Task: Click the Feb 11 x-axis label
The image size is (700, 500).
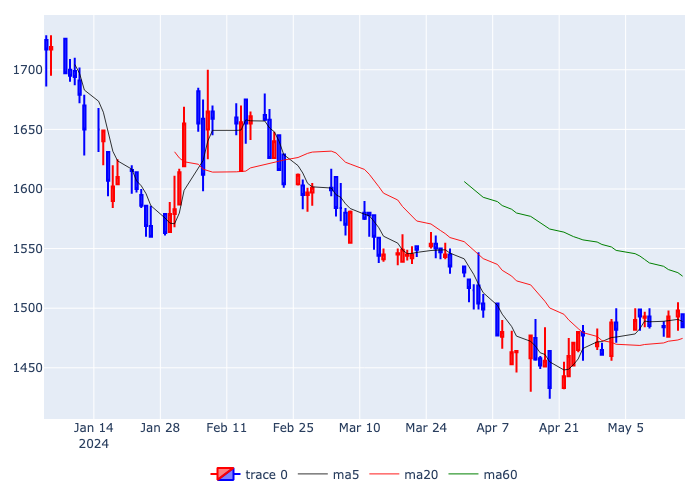Action: (226, 428)
